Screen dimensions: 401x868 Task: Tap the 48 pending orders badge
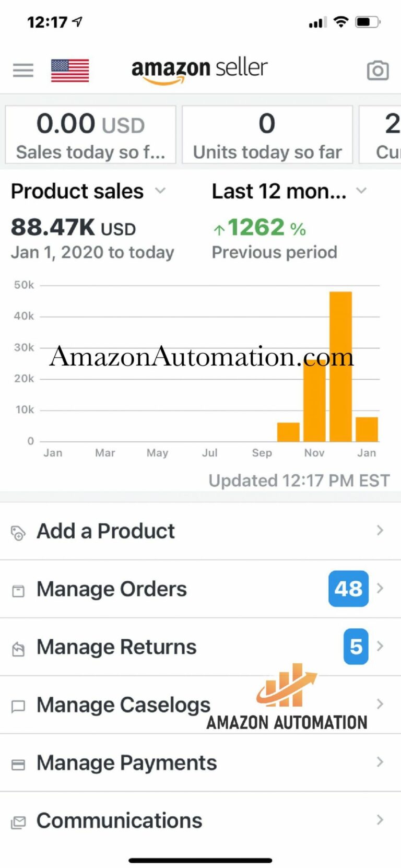(348, 589)
